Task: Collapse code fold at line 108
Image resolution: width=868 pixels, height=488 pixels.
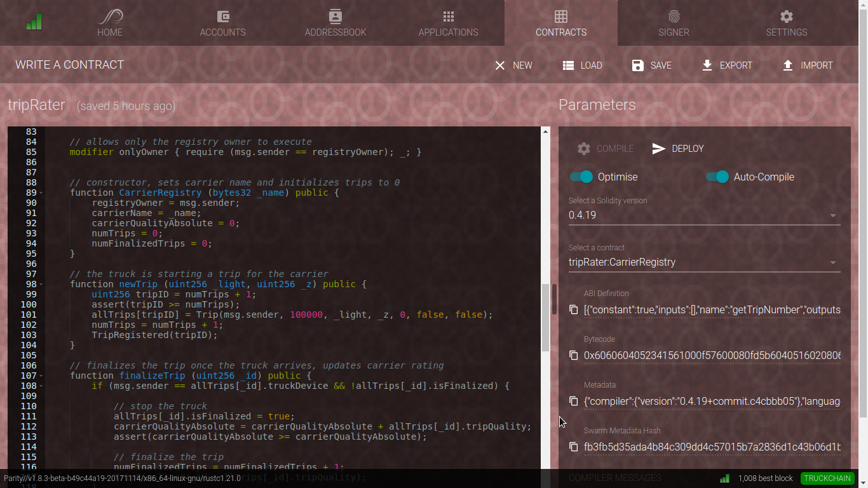Action: pos(41,386)
